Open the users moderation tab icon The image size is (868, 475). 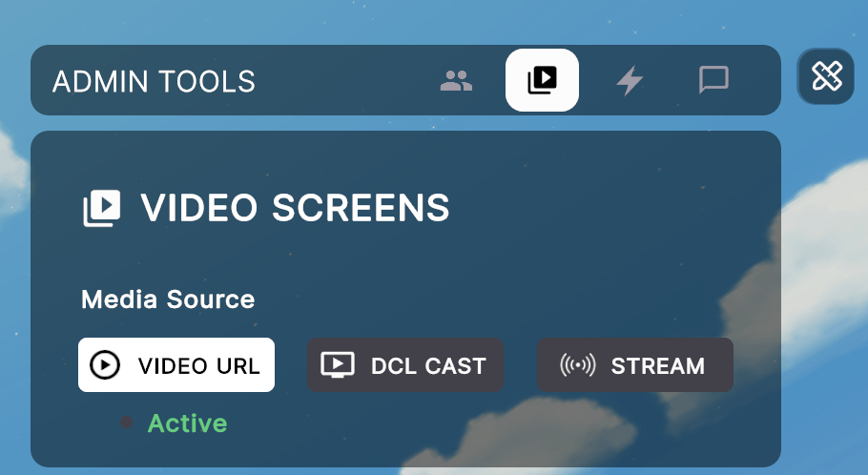[456, 81]
